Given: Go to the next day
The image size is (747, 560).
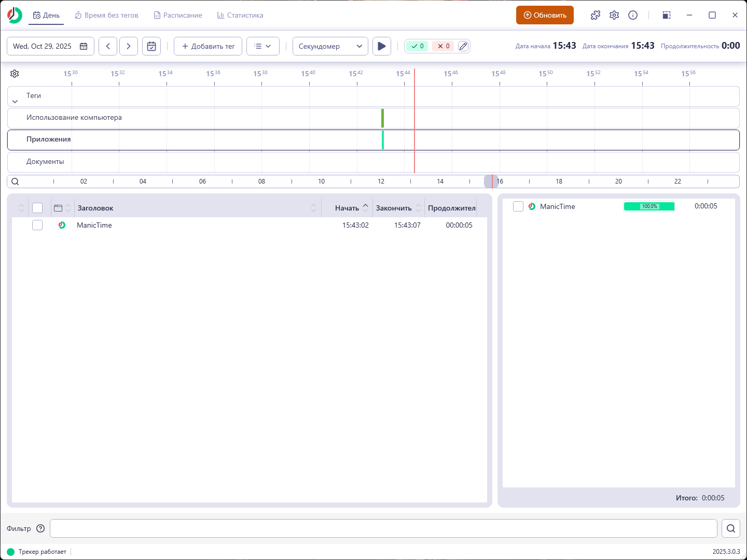Looking at the screenshot, I should [x=129, y=46].
